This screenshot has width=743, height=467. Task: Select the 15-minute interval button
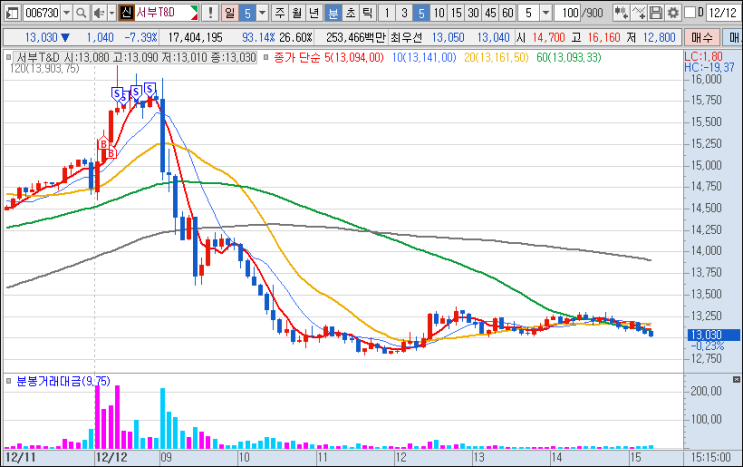click(x=456, y=13)
